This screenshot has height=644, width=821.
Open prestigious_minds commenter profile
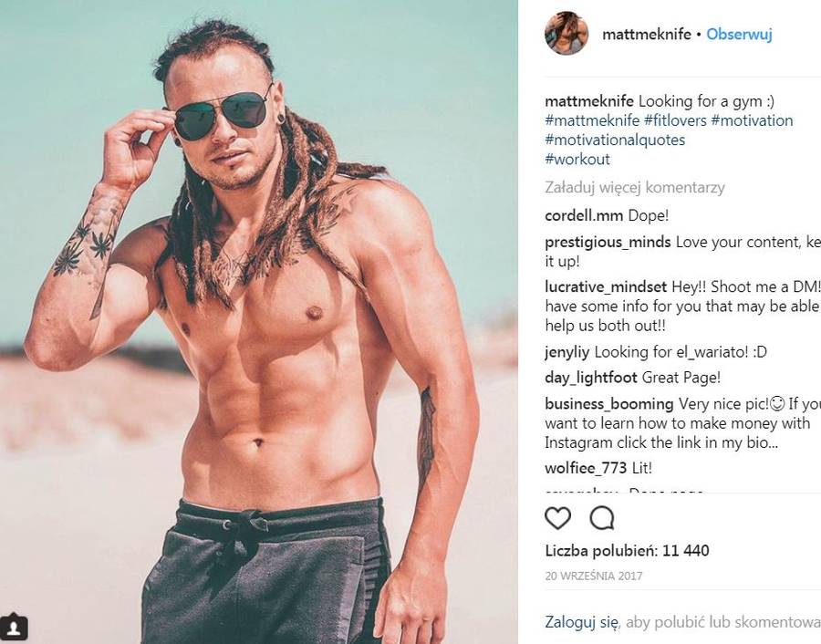(x=608, y=243)
